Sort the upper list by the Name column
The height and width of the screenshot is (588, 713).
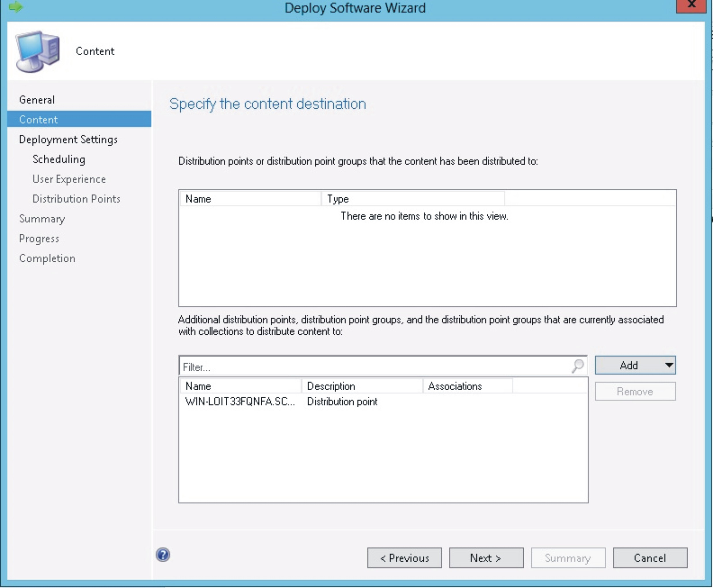tap(250, 199)
